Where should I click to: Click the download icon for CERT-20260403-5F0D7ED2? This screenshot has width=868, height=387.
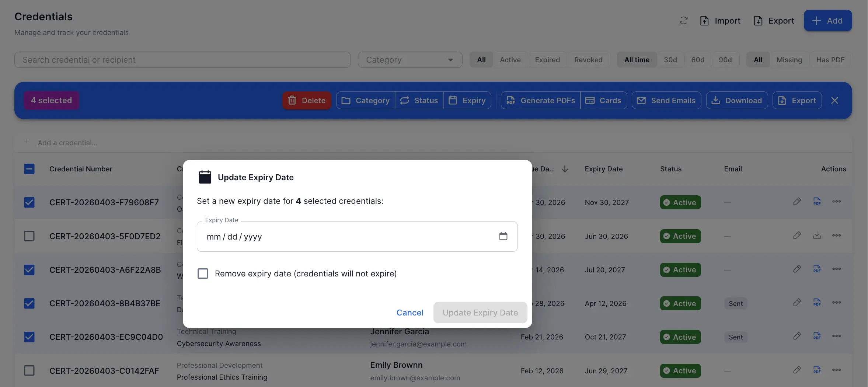click(817, 236)
